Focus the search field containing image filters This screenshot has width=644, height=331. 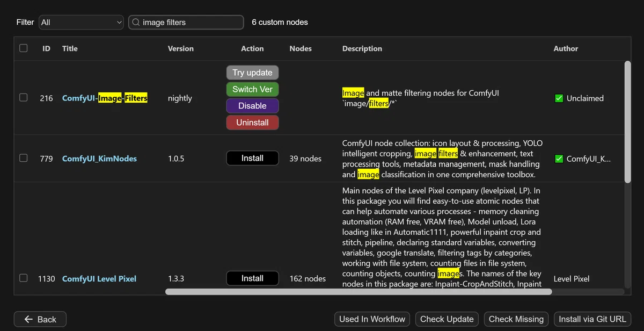click(186, 22)
